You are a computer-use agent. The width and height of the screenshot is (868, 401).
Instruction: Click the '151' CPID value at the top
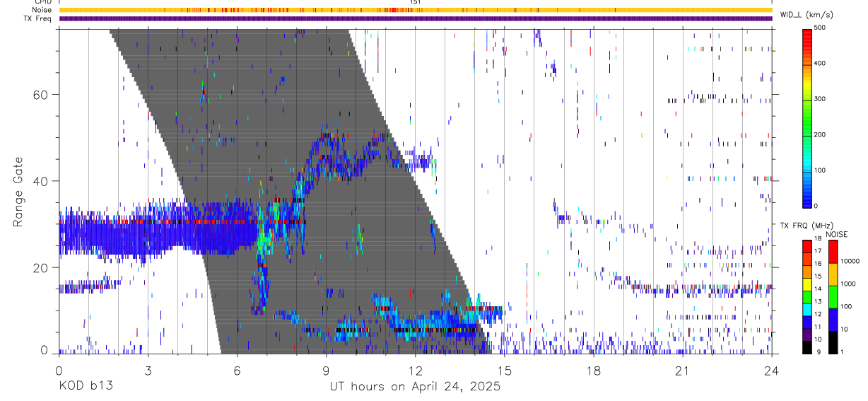click(x=416, y=2)
